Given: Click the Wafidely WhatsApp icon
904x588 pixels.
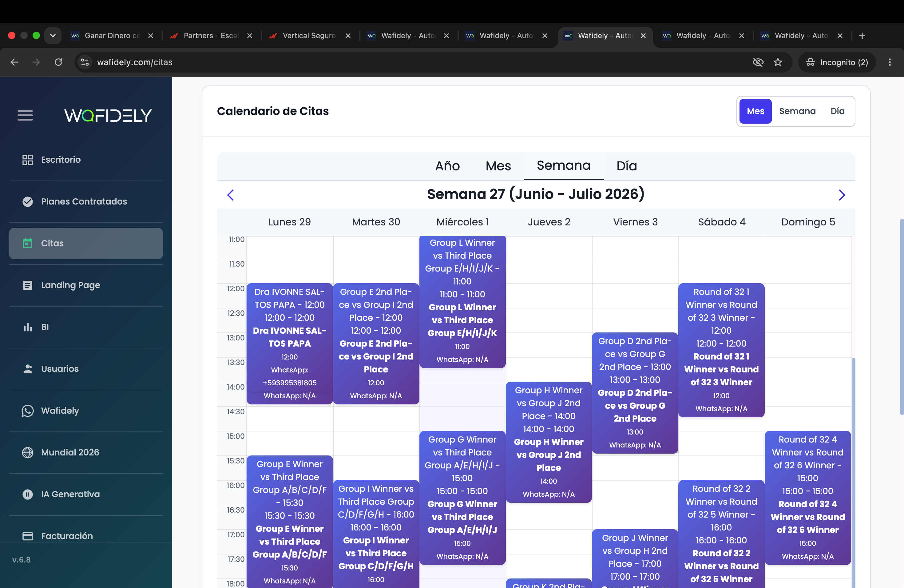Looking at the screenshot, I should coord(27,410).
